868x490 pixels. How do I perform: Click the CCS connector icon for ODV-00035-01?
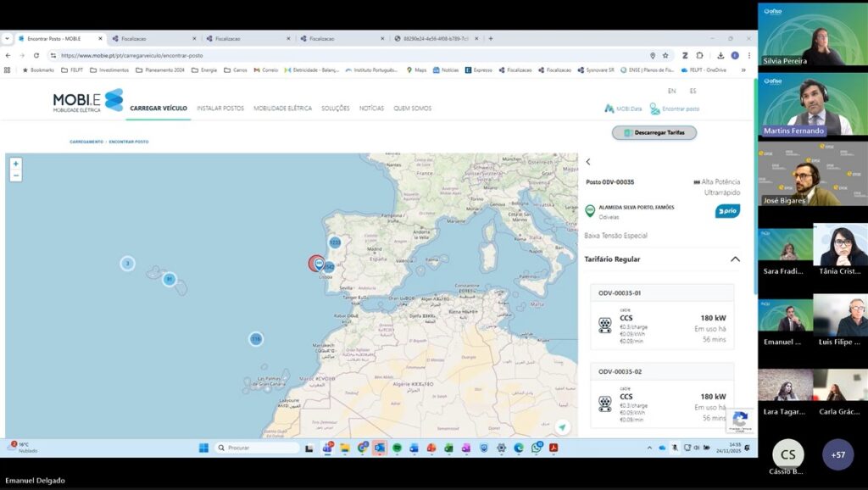(x=605, y=324)
